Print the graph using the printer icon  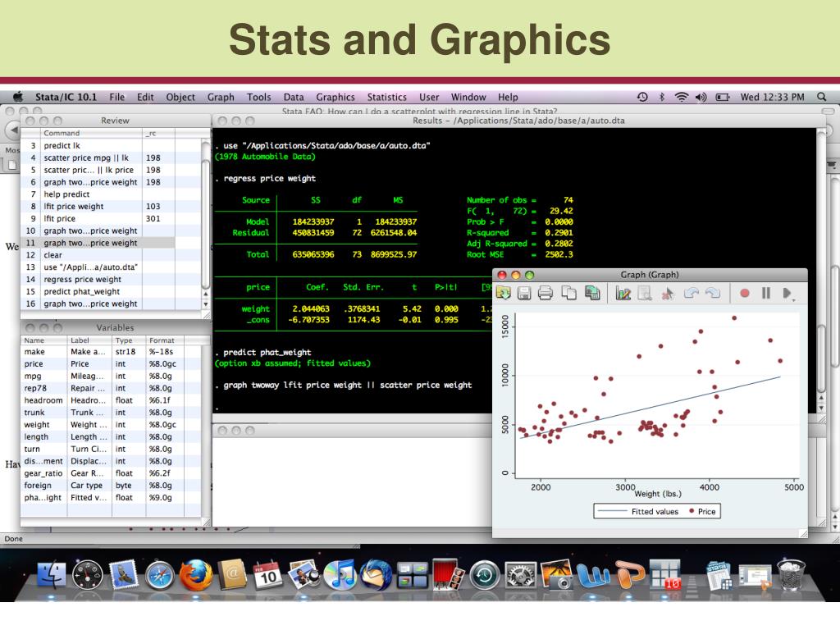click(546, 293)
